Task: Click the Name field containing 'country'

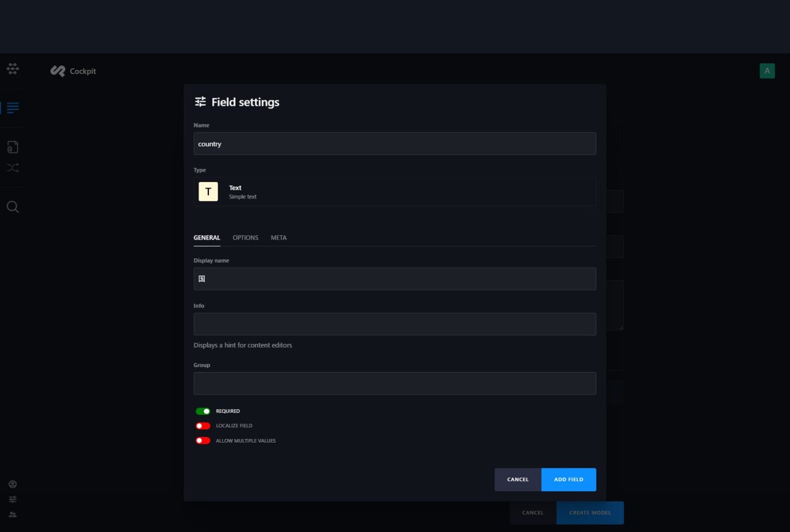Action: (x=394, y=143)
